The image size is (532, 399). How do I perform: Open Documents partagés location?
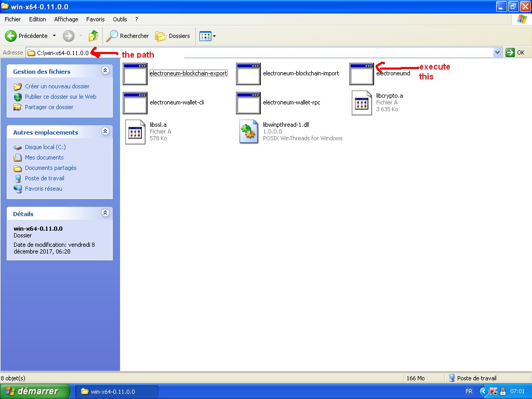tap(50, 168)
